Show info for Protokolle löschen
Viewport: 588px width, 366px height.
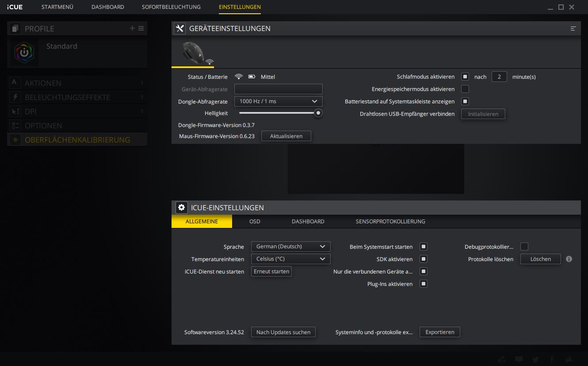pos(569,259)
